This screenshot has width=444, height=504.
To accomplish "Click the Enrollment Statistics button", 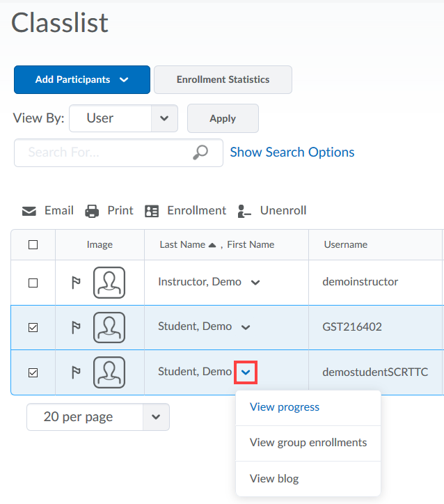I will [223, 80].
